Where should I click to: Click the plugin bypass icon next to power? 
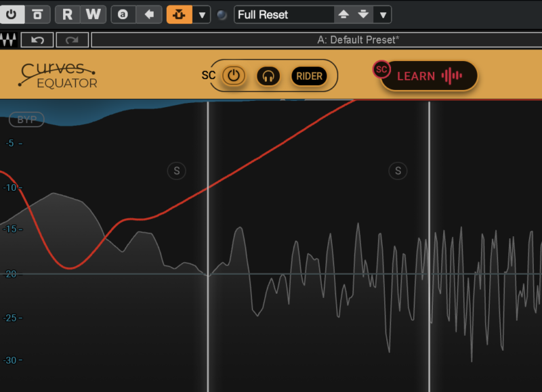39,14
